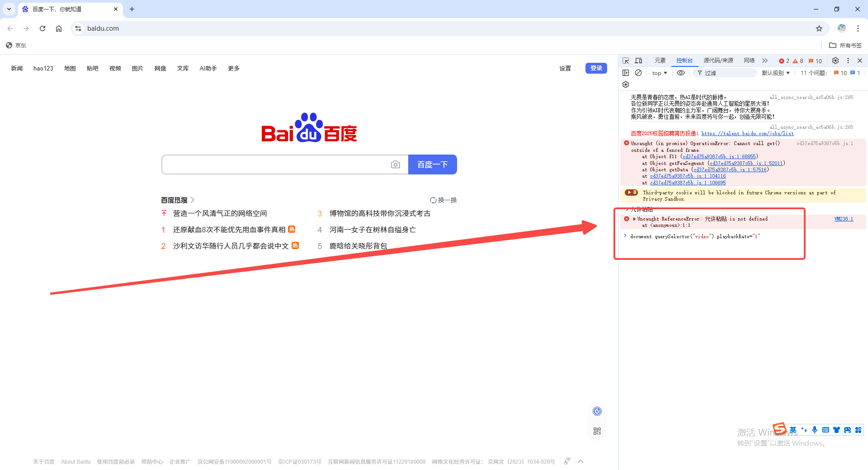Click the Sogou input method S icon
Screen dimensions: 868x470
point(780,428)
